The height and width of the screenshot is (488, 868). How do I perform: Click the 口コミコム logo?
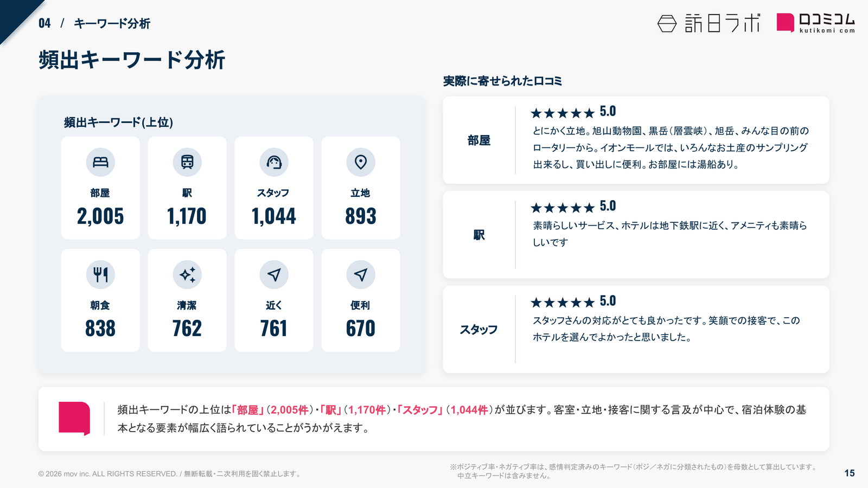tap(815, 23)
